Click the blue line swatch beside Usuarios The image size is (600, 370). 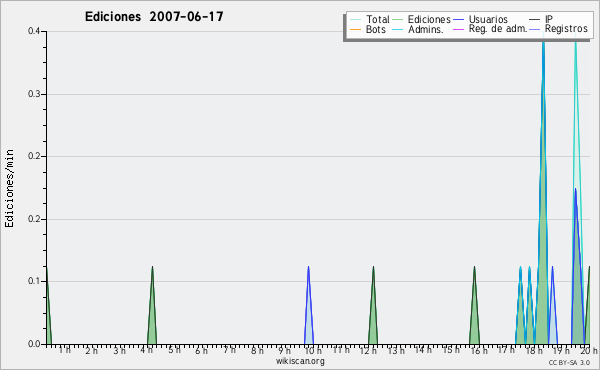point(458,20)
